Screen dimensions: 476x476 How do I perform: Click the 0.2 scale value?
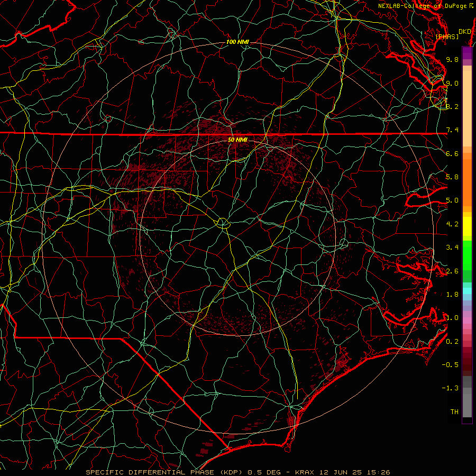(x=452, y=342)
